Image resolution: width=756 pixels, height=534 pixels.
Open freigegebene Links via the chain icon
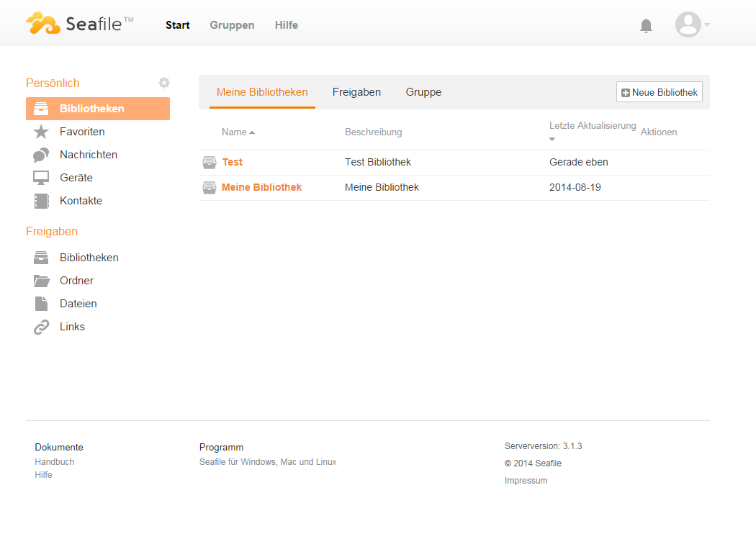[x=42, y=327]
